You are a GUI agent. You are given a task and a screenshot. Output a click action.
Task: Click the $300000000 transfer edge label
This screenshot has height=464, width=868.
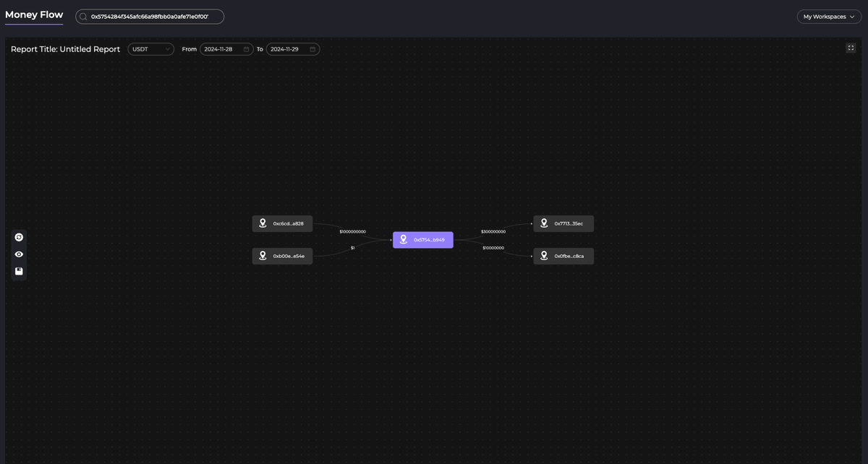493,231
